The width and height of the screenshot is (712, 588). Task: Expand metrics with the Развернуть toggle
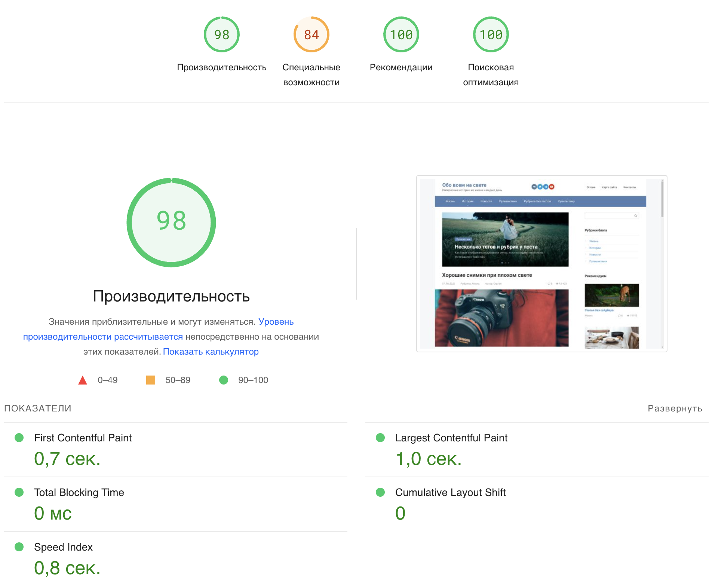(675, 408)
